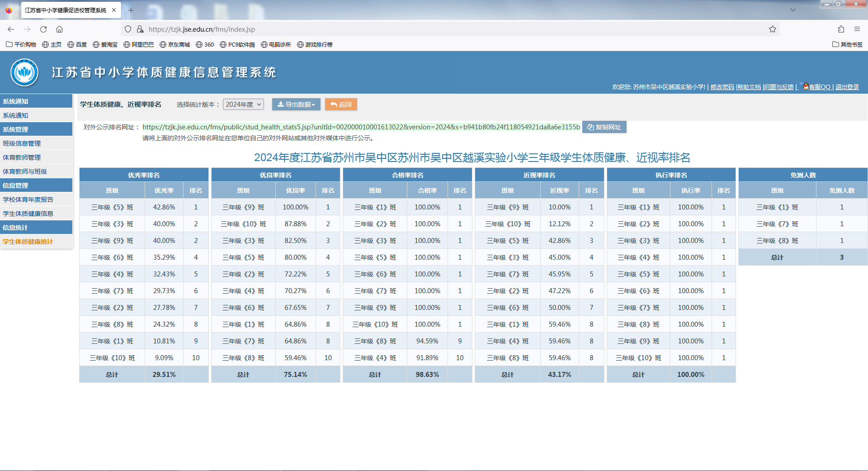
Task: Open browser home page icon
Action: coord(59,29)
